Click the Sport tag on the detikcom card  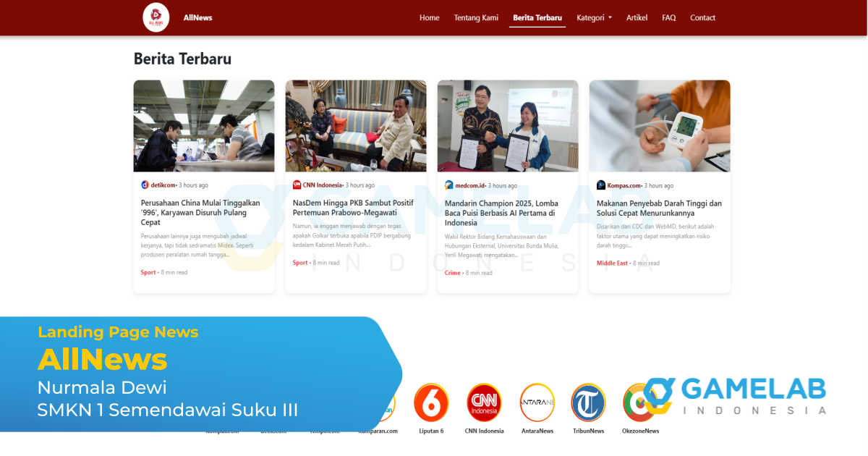coord(148,272)
